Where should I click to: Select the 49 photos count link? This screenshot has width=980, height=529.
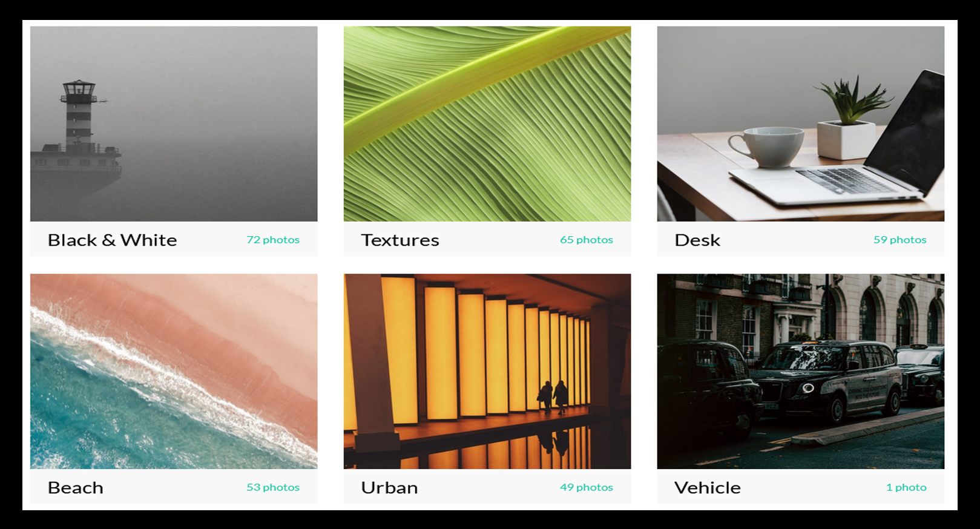(x=587, y=487)
